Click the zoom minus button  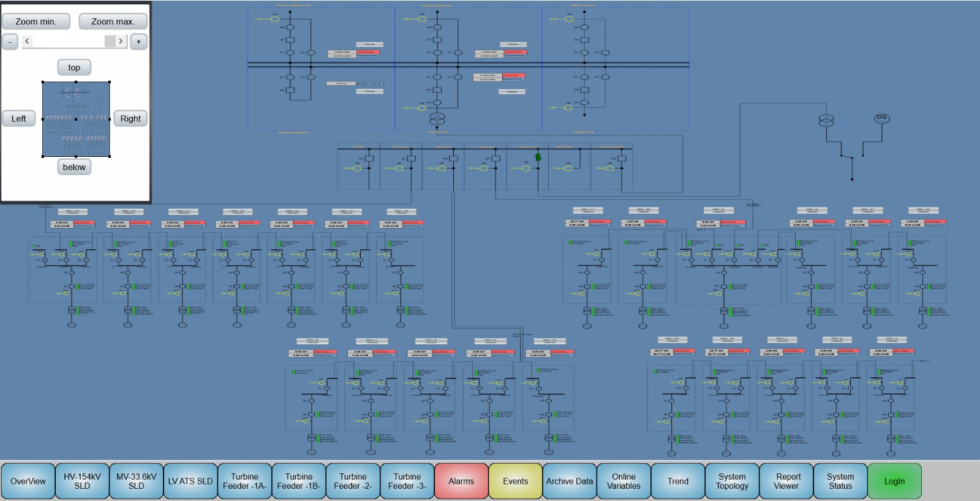pos(10,42)
